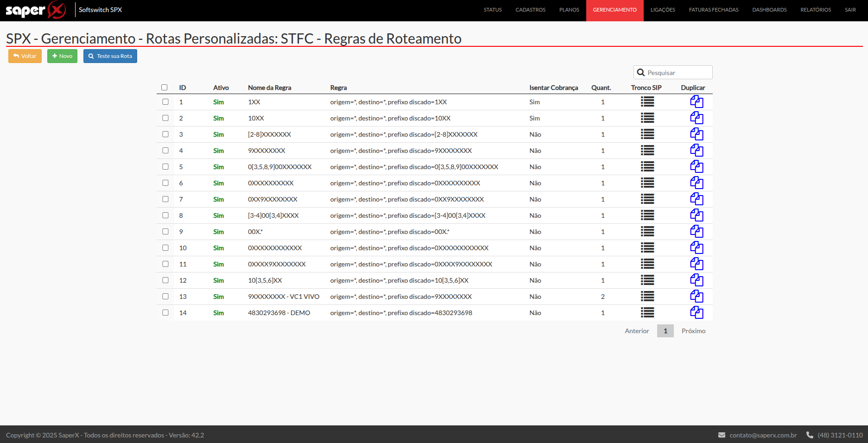Viewport: 868px width, 443px height.
Task: Check the box for rule ID 2
Action: 165,118
